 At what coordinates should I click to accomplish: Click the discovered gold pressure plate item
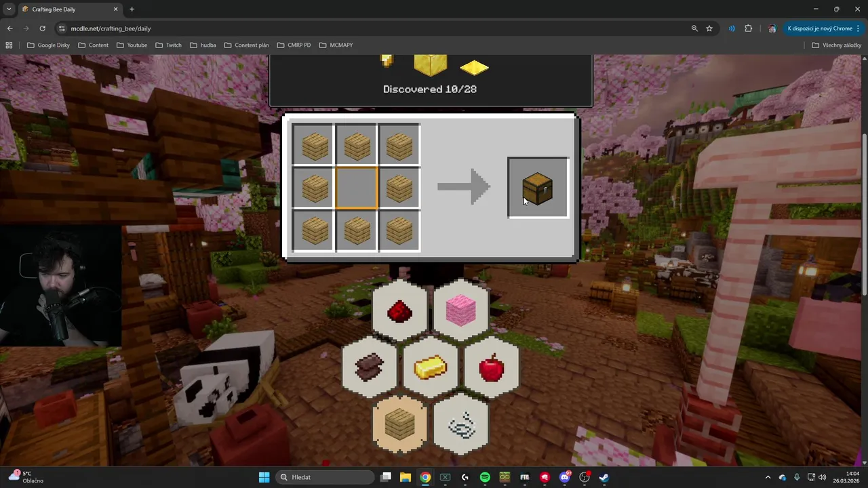point(474,68)
